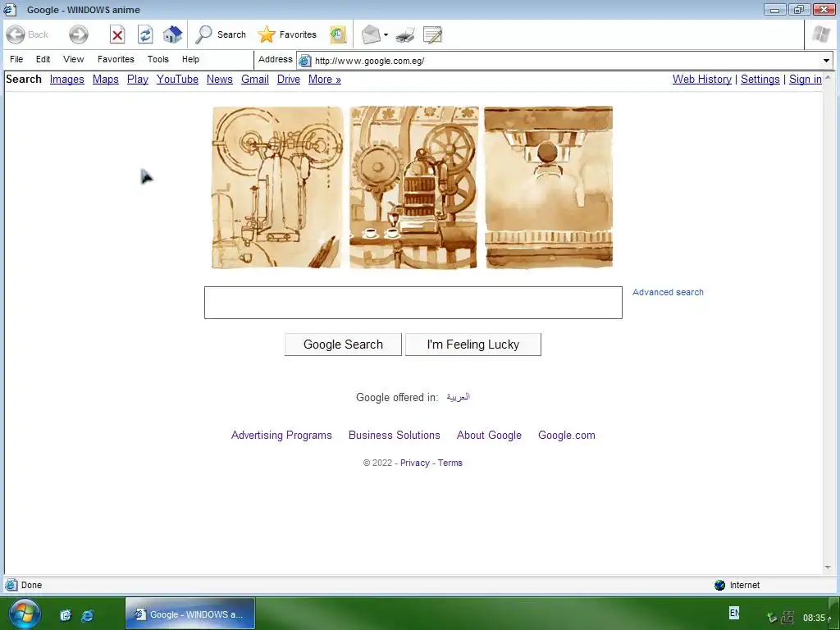The height and width of the screenshot is (630, 840).
Task: Click the title bar IE window icon
Action: (10, 10)
